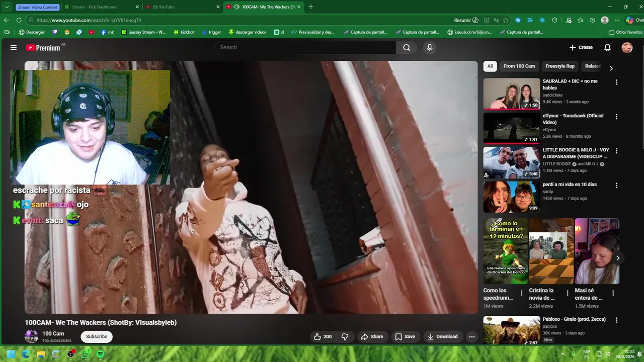Open the Twitch bookmark icon
The height and width of the screenshot is (362, 644).
coord(55,32)
